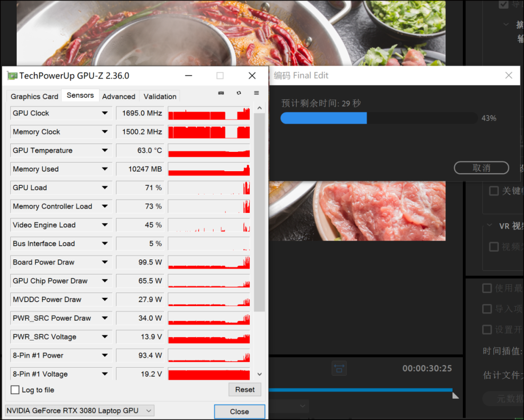Open the Memory Controller Load dropdown
The width and height of the screenshot is (524, 420).
(x=105, y=207)
